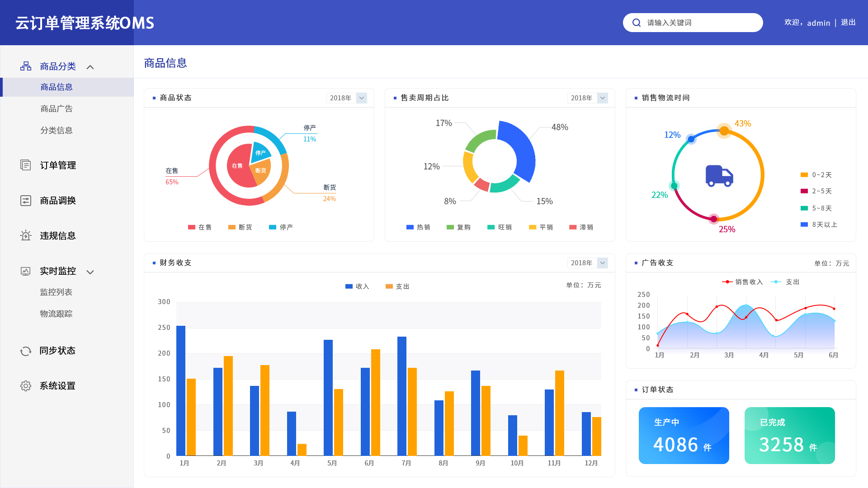Open the 商品状态 year dropdown
The height and width of the screenshot is (488, 868).
point(347,98)
